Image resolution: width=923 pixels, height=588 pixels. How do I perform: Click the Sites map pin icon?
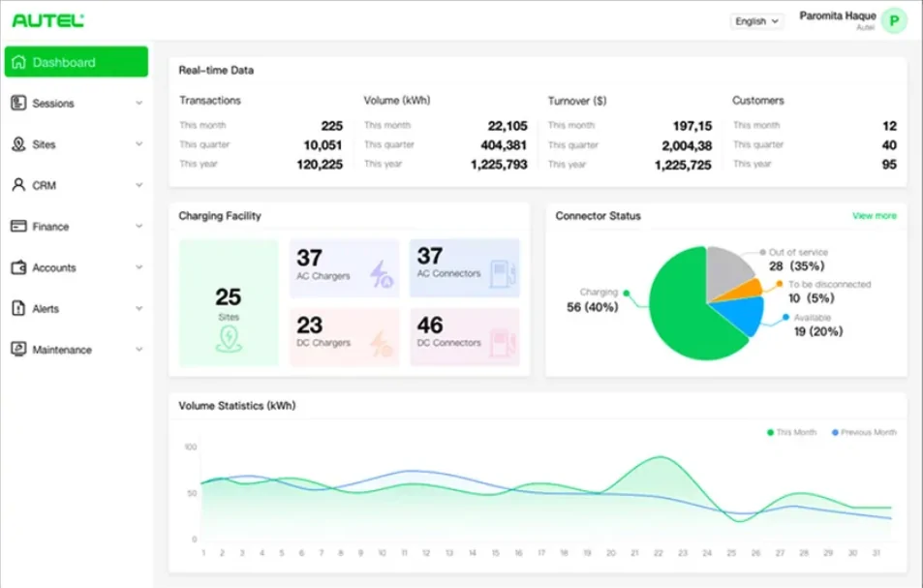click(x=18, y=144)
